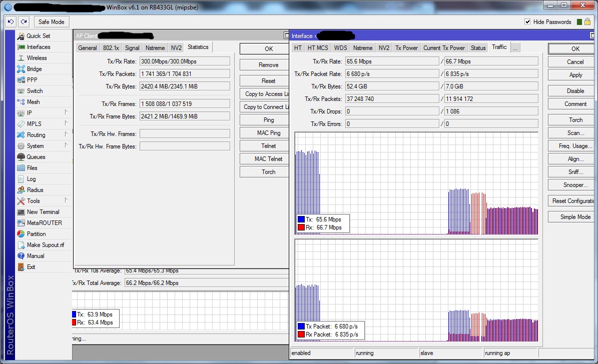Click the Redo arrow in toolbar
Screen dimensions: 598x364
[x=24, y=22]
